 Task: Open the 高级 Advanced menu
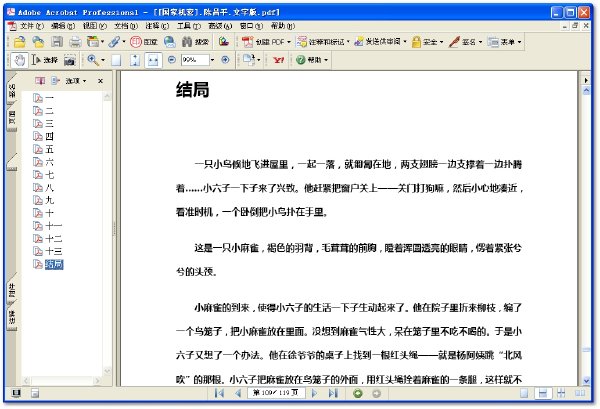point(220,26)
